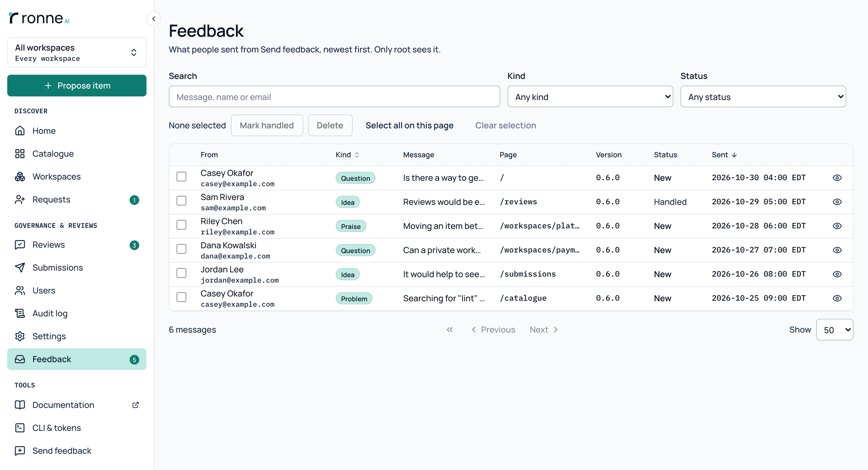Click the external-link icon beside Documentation
Viewport: 868px width, 470px height.
pyautogui.click(x=135, y=405)
